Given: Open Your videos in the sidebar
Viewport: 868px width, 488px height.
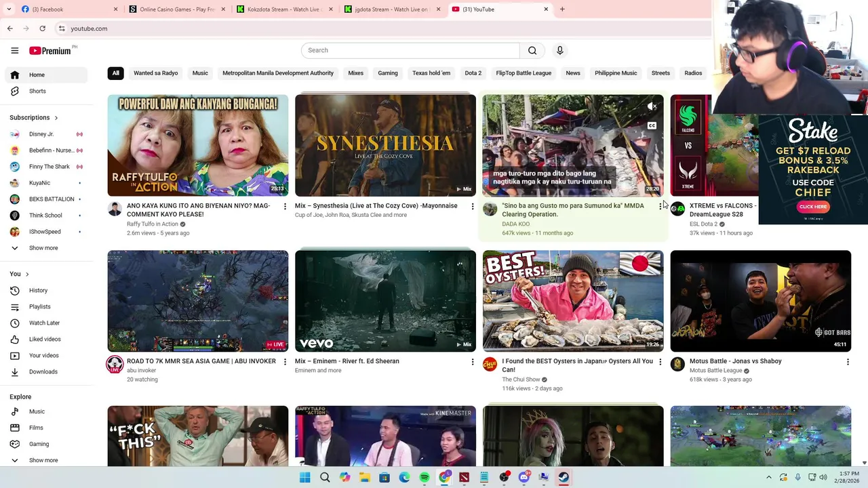Looking at the screenshot, I should (46, 355).
